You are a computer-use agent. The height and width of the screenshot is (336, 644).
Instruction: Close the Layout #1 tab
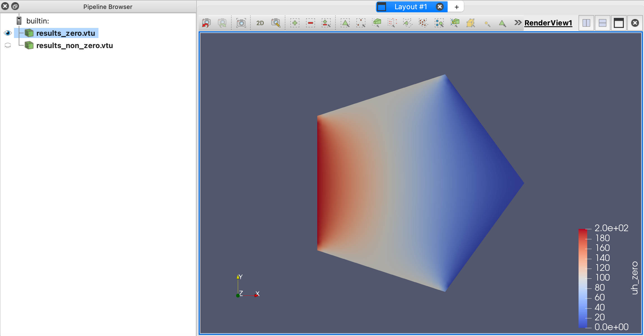440,7
